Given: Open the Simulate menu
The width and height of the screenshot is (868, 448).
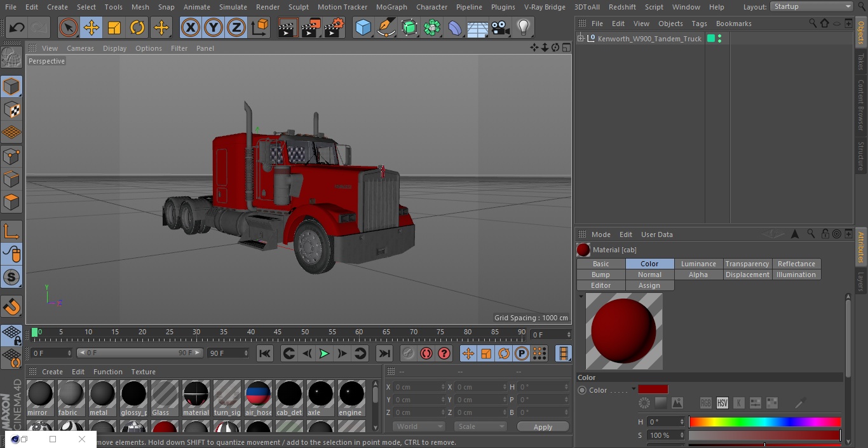Looking at the screenshot, I should pyautogui.click(x=233, y=7).
